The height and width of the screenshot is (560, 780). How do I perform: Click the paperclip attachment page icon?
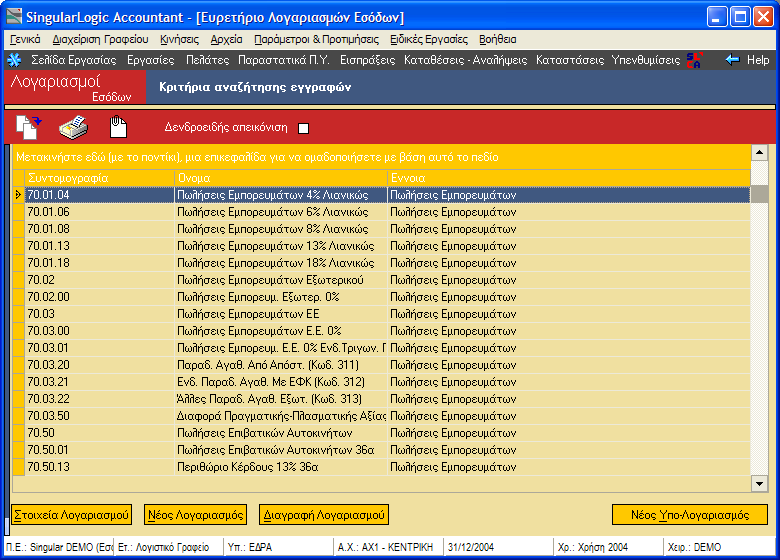coord(118,127)
